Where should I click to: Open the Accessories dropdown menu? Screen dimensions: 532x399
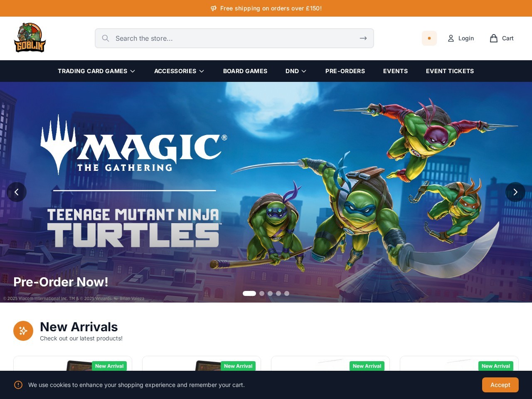179,71
